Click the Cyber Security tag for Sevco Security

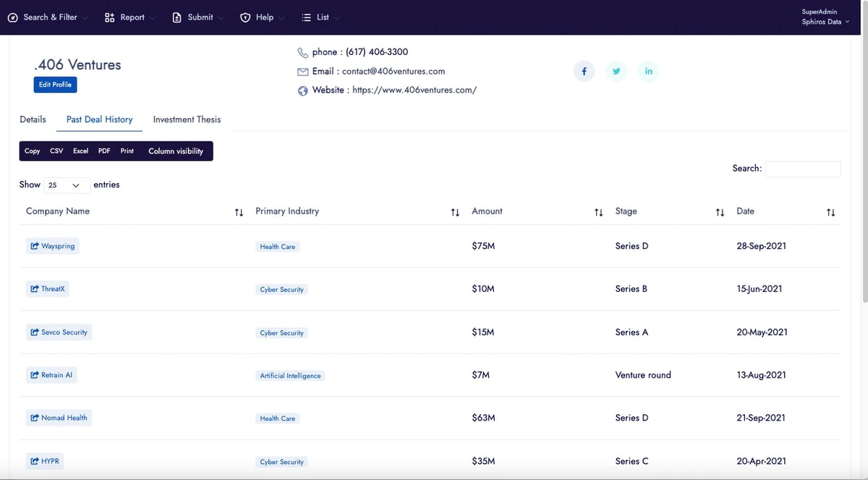click(281, 333)
